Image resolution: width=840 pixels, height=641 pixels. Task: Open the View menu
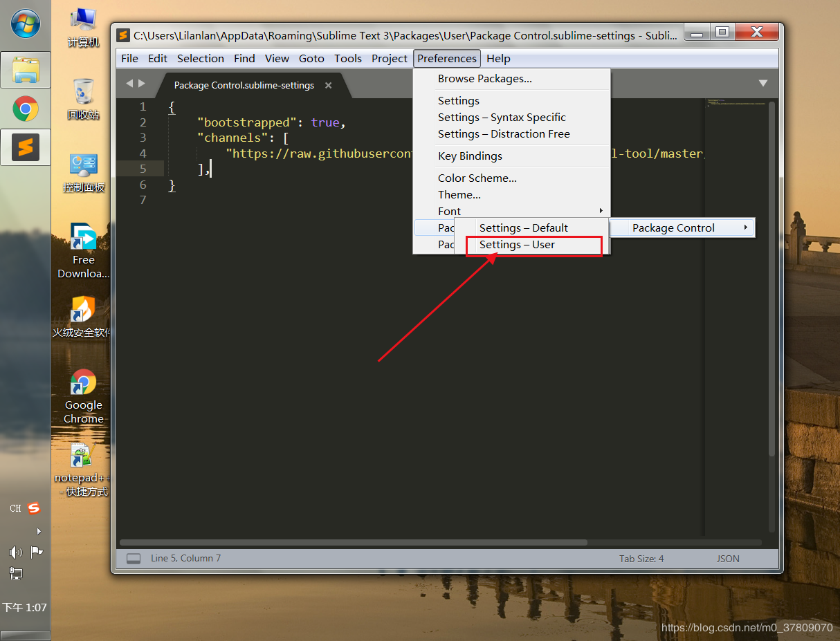(277, 58)
